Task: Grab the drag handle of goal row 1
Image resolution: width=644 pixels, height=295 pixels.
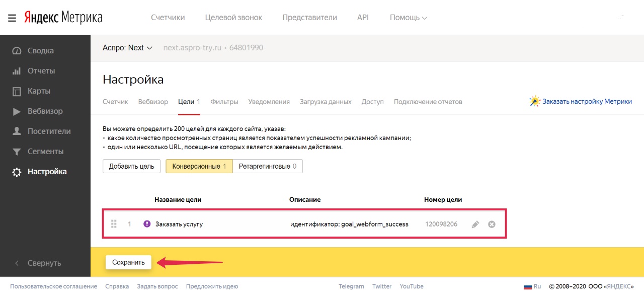Action: coord(114,224)
